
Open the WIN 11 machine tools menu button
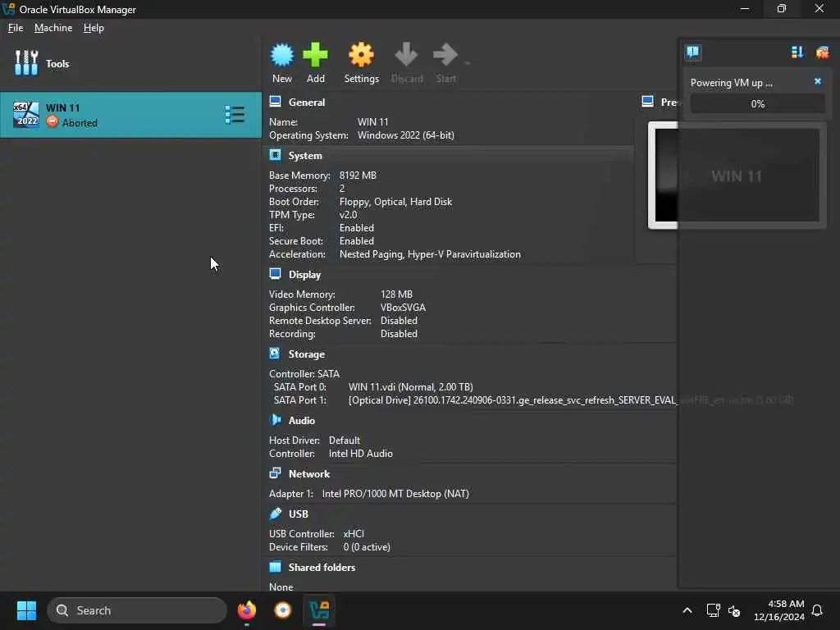point(235,115)
